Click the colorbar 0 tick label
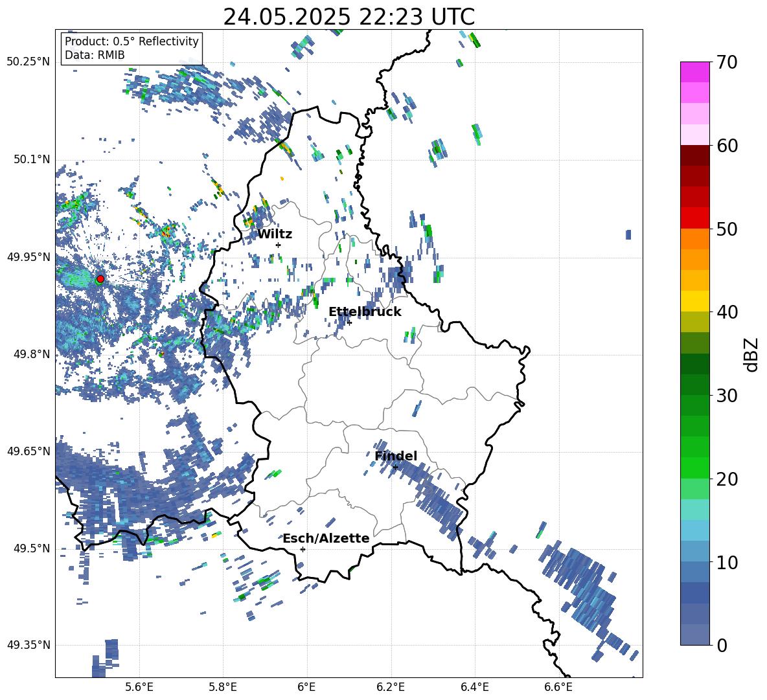The height and width of the screenshot is (700, 767). [x=722, y=645]
